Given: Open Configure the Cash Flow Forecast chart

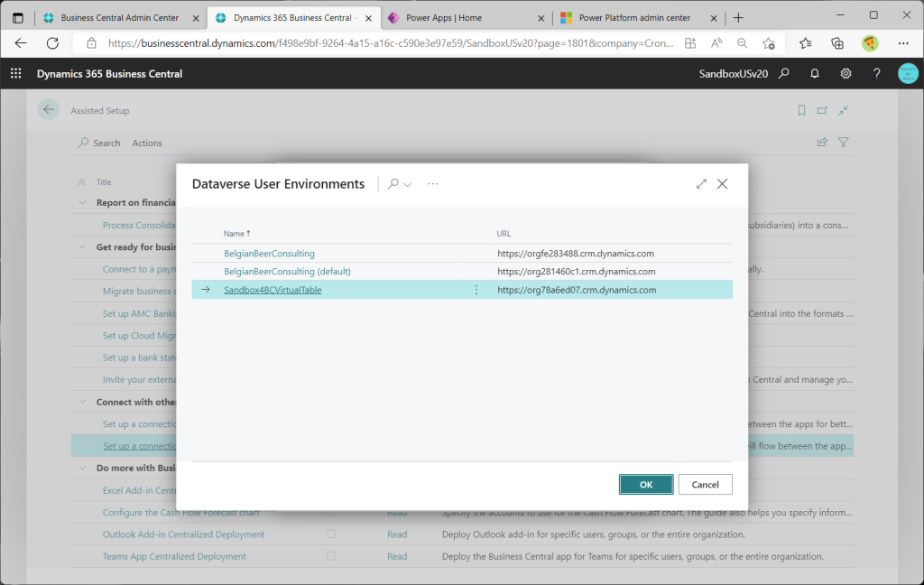Looking at the screenshot, I should [180, 513].
